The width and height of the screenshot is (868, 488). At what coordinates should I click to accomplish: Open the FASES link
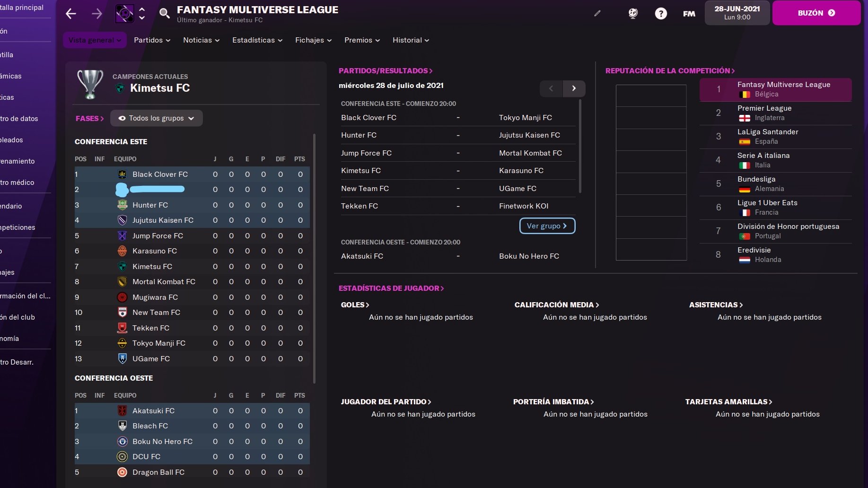click(x=89, y=119)
